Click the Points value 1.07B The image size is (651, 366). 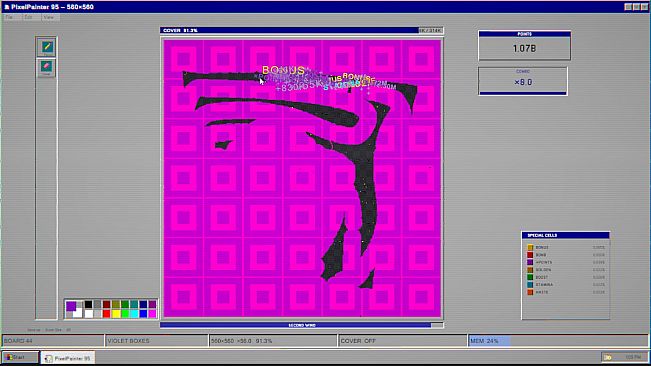pos(524,49)
